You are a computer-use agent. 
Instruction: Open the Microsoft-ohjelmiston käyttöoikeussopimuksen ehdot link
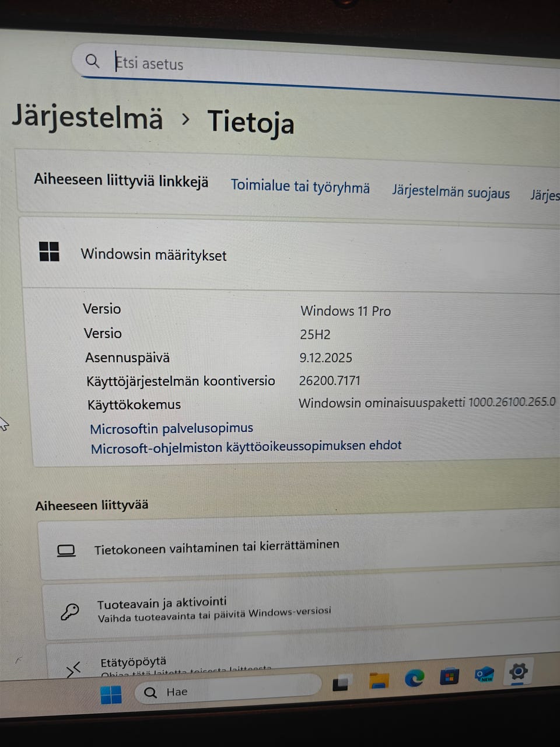coord(246,447)
